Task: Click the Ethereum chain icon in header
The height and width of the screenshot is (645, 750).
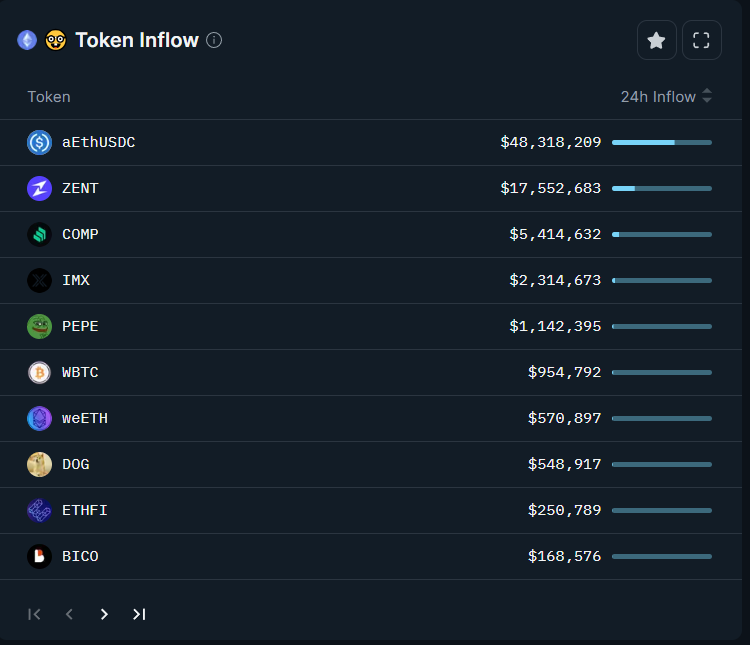Action: pyautogui.click(x=27, y=40)
